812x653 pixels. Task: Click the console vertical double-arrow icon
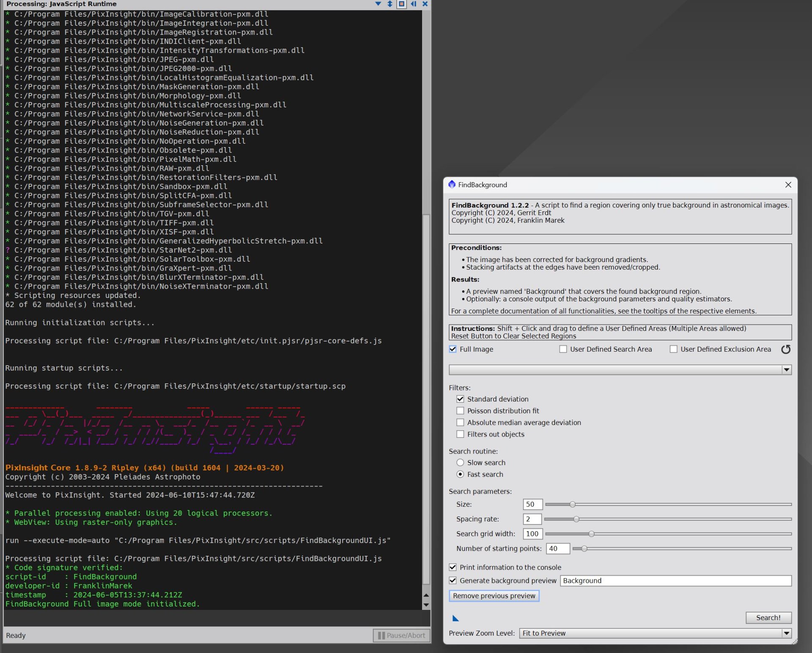pyautogui.click(x=390, y=4)
